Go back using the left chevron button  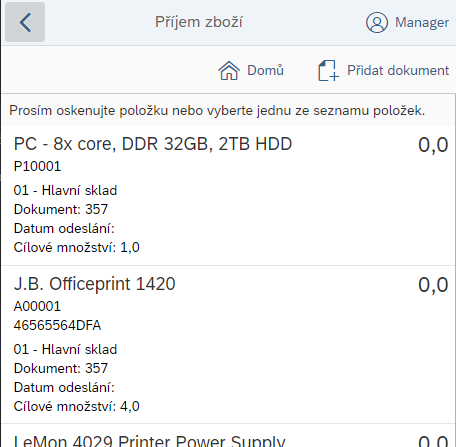(25, 22)
